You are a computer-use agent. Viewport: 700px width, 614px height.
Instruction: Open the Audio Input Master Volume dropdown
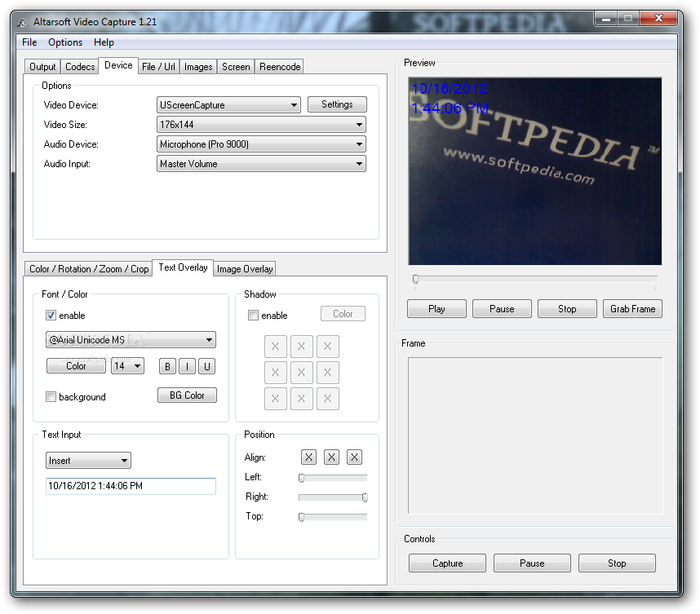261,164
